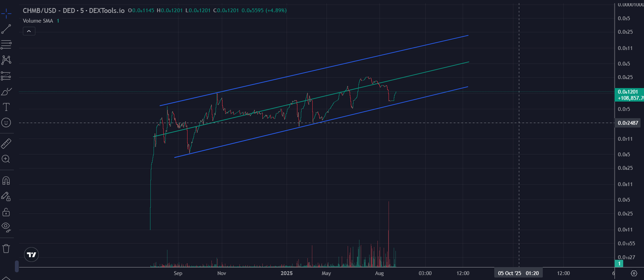Viewport: 644px width, 280px height.
Task: Click the green current price label 0.0₆1201
Action: 629,91
